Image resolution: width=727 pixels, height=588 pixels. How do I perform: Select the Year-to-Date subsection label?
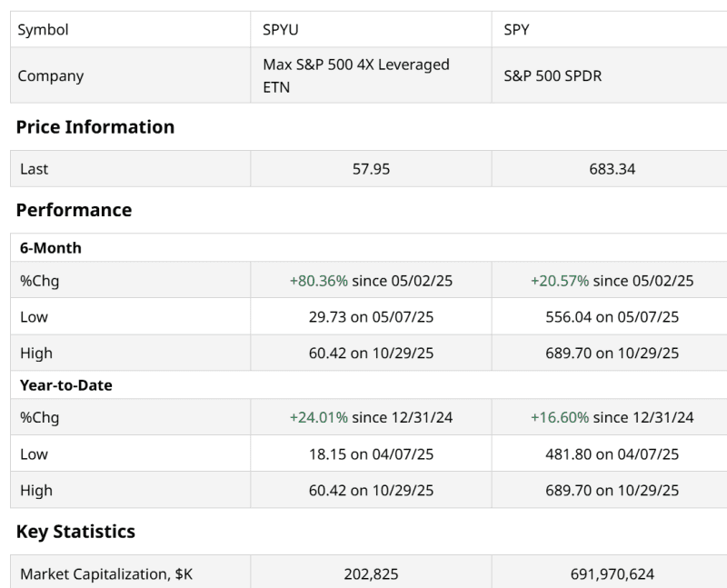65,385
